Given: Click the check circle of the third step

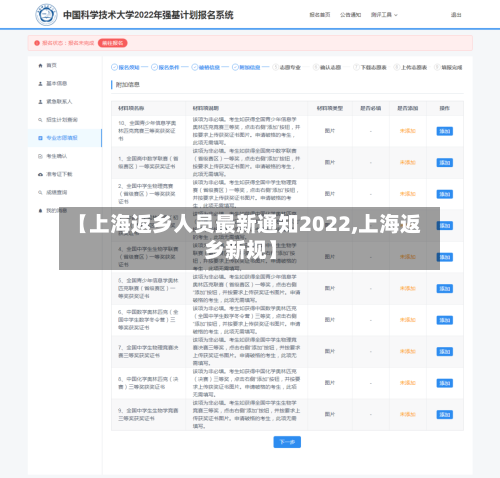Looking at the screenshot, I should 195,67.
